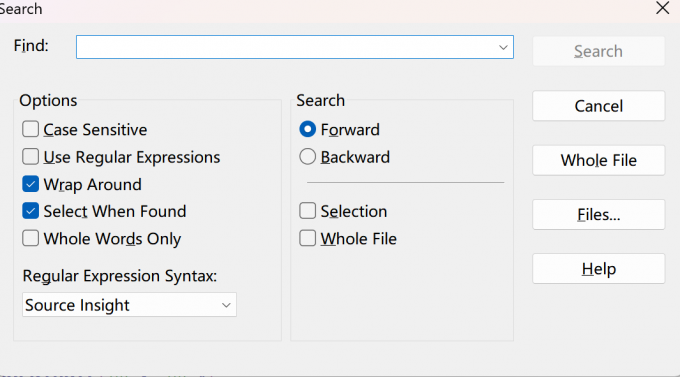Viewport: 680px width, 377px height.
Task: Open the Help button
Action: 598,269
